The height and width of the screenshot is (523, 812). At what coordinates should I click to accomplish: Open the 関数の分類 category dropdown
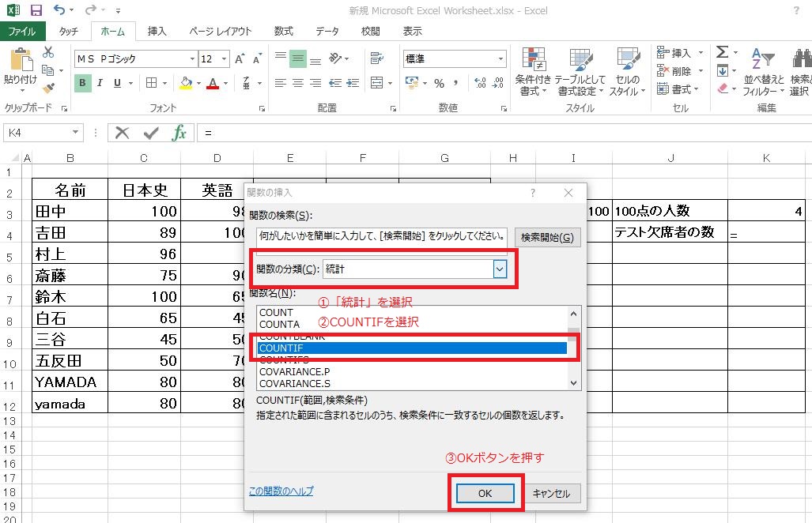[499, 269]
